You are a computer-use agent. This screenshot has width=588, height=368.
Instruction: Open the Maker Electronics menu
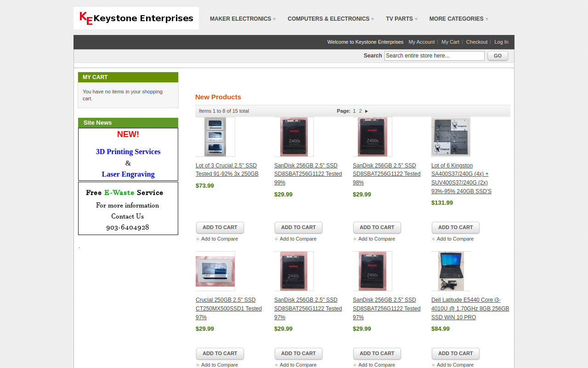(x=243, y=19)
